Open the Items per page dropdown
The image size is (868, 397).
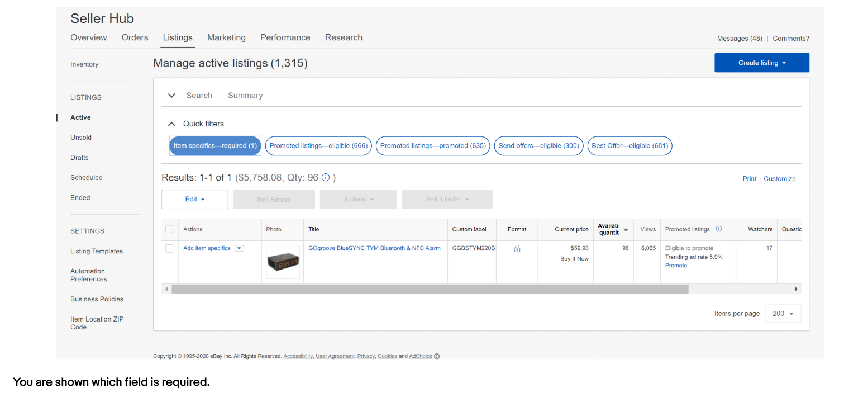coord(783,314)
